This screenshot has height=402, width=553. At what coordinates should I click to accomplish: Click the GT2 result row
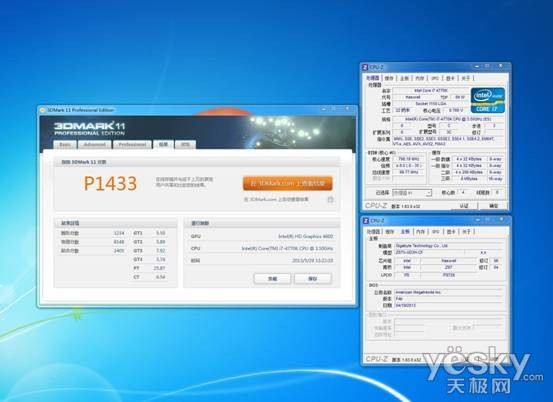click(x=149, y=242)
